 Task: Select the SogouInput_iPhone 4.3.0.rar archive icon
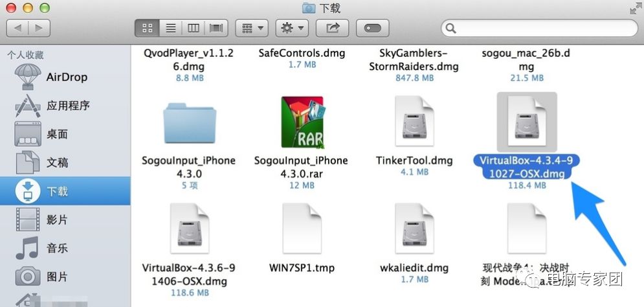[x=302, y=122]
